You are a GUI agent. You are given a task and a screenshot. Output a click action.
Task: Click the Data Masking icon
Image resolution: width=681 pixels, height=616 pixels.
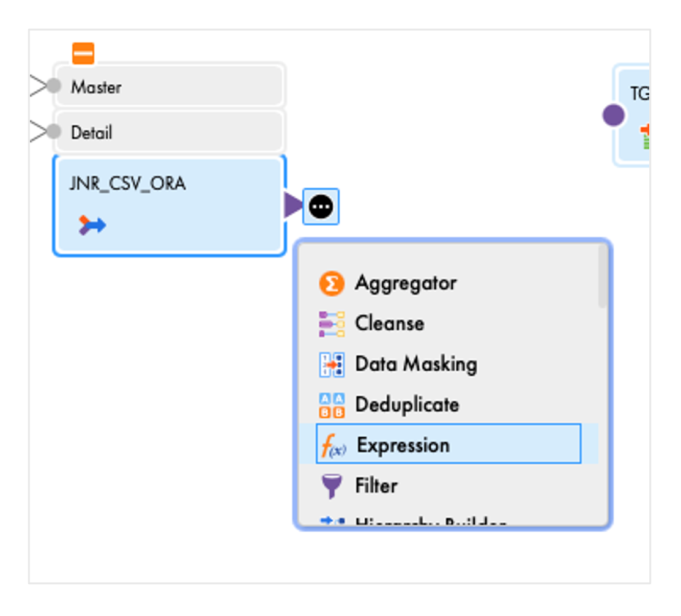(332, 365)
